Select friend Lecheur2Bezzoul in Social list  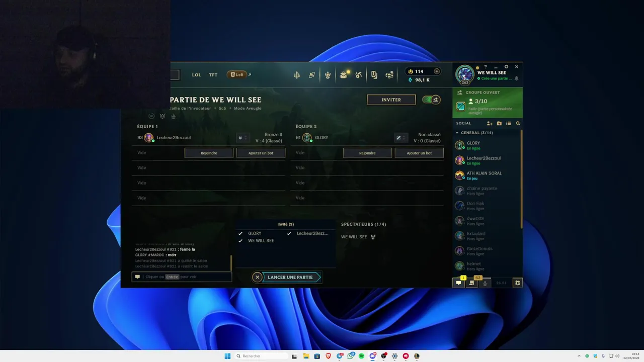486,160
